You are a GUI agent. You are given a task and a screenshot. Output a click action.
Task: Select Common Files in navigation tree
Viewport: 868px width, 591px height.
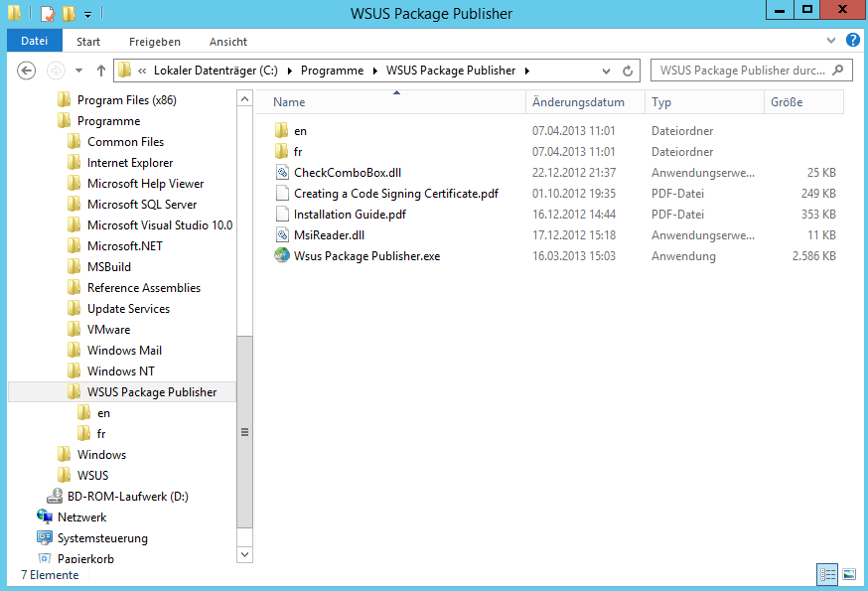pos(126,142)
